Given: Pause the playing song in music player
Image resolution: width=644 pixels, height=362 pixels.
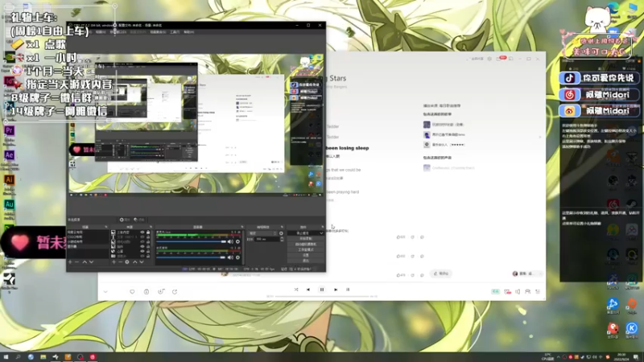Looking at the screenshot, I should (x=322, y=290).
